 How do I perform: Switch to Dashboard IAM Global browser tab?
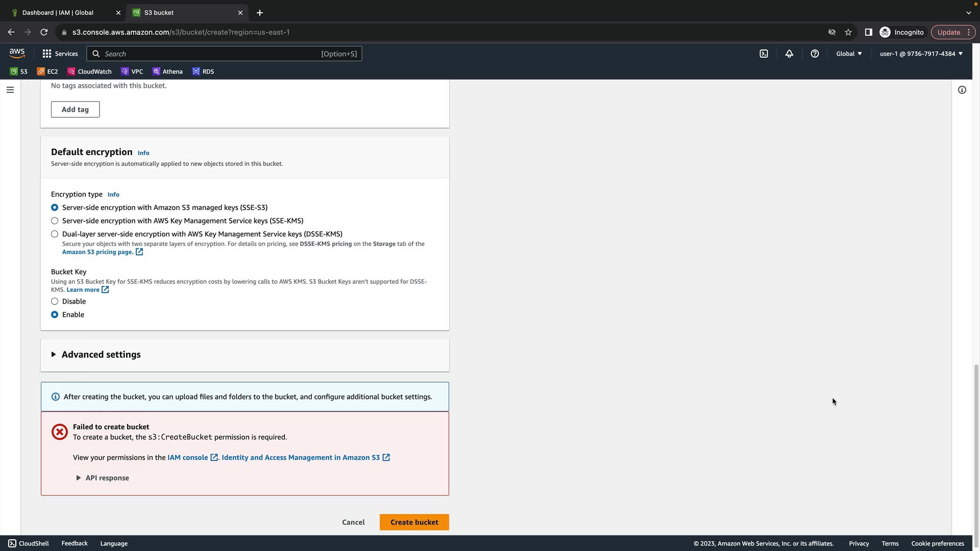click(x=58, y=13)
